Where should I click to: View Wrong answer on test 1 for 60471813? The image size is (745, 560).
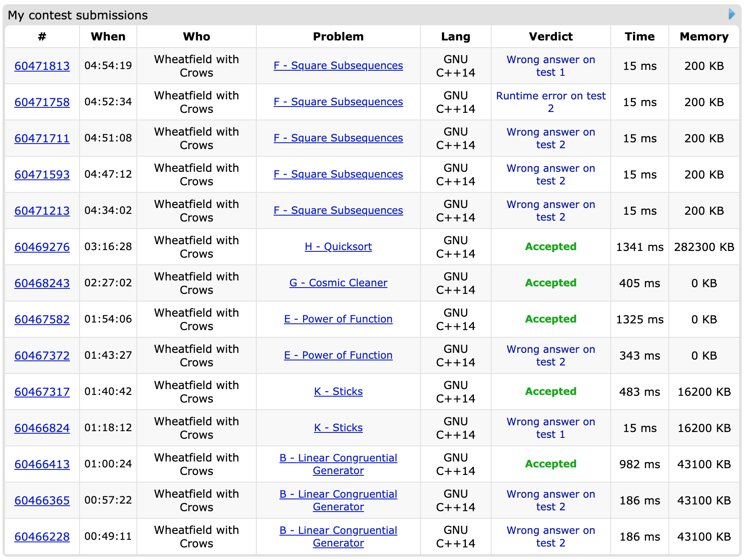pos(551,66)
